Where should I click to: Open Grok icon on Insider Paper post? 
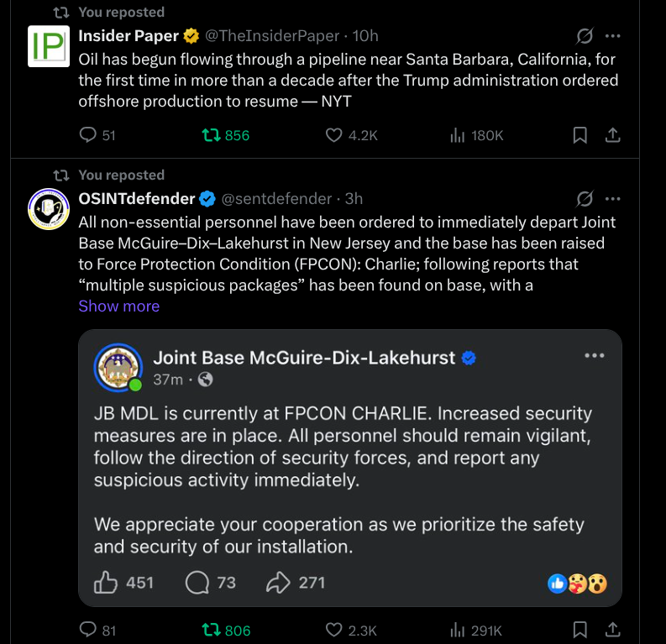pos(585,36)
